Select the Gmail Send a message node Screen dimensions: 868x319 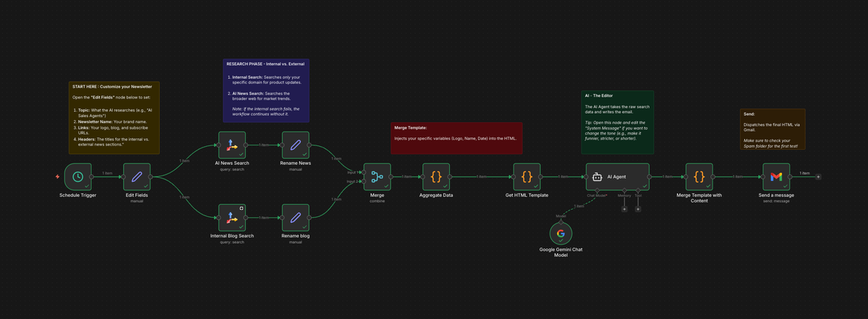click(775, 176)
